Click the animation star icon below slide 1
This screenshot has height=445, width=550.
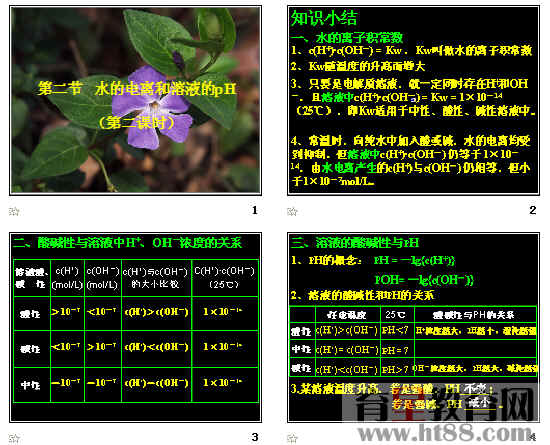[x=14, y=211]
